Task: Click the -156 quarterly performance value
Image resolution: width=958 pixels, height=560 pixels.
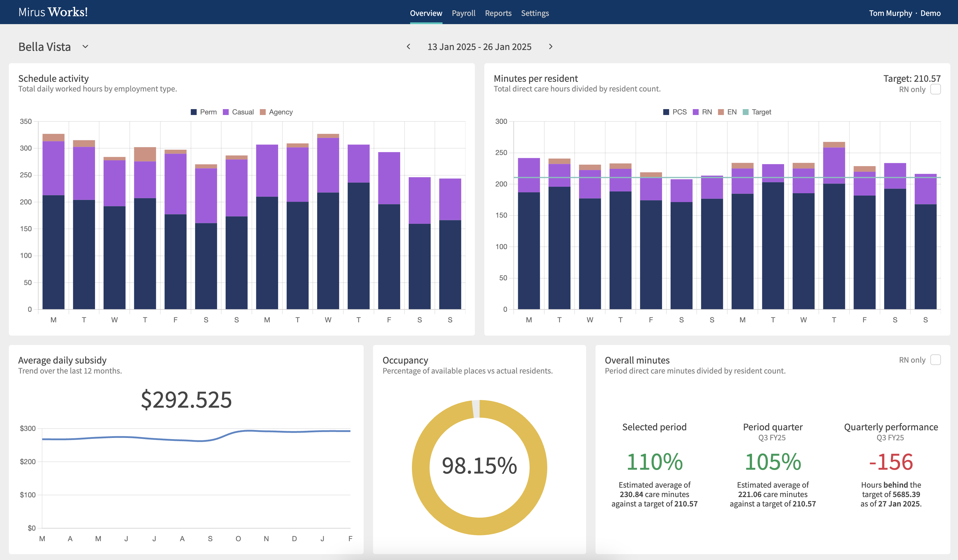Action: 891,461
